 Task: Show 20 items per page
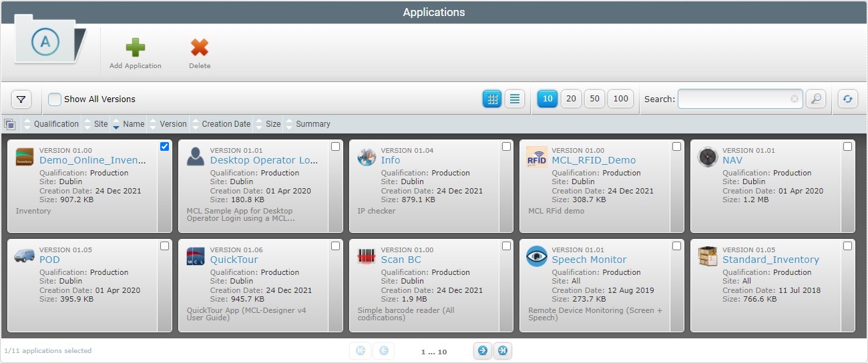tap(571, 99)
